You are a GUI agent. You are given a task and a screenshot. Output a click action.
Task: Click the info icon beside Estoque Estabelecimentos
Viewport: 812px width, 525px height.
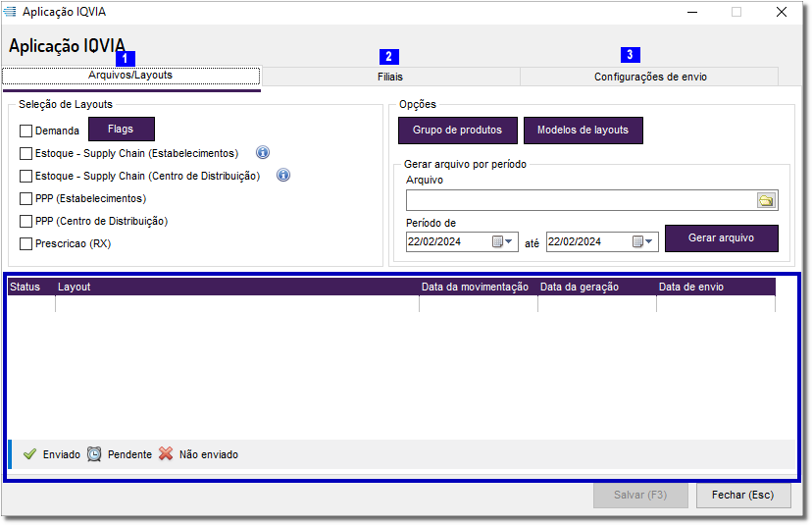point(263,152)
